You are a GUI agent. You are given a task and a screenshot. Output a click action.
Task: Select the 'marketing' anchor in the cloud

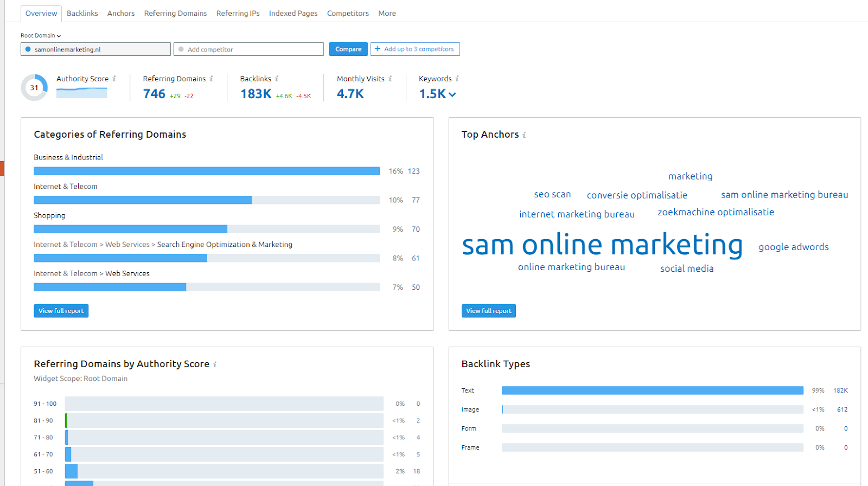(691, 176)
